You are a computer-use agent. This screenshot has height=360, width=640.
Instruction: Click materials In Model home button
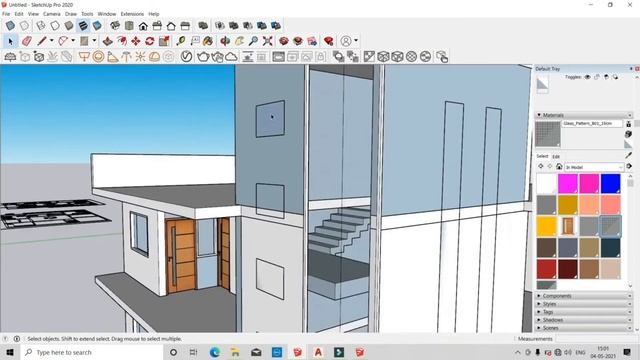click(559, 167)
